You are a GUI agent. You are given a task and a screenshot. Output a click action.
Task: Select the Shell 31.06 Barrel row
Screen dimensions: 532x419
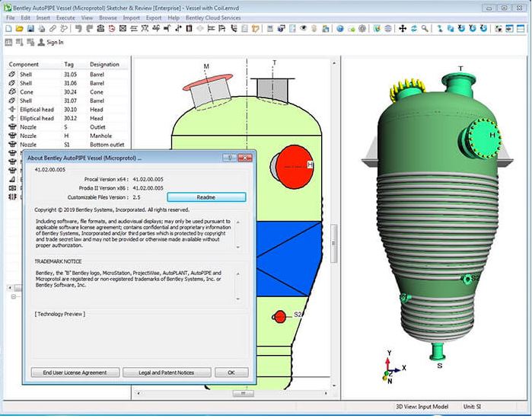point(67,83)
